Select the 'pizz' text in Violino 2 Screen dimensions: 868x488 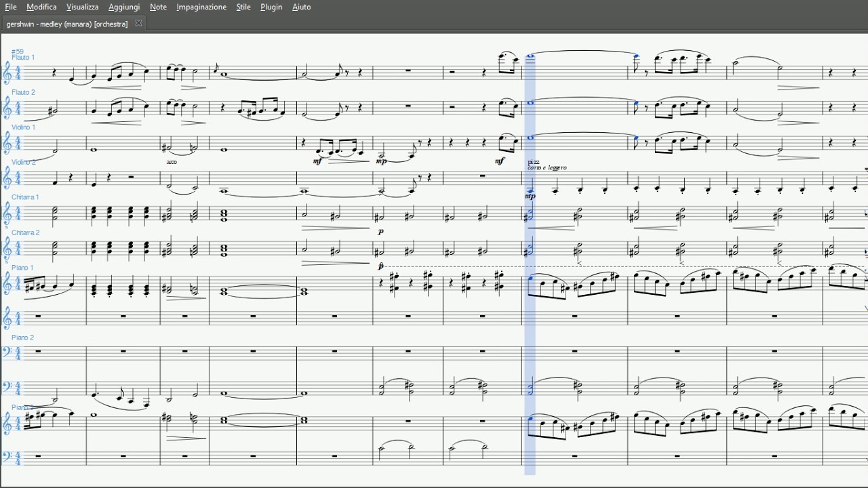pos(533,163)
